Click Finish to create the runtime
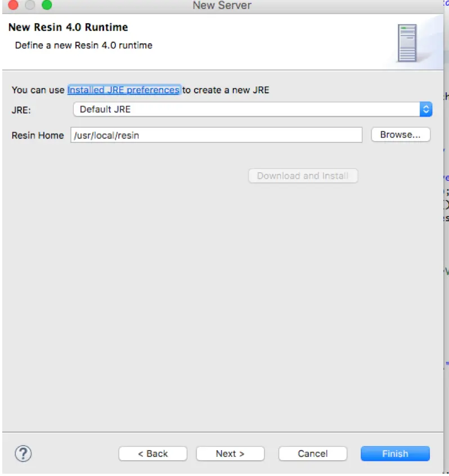The image size is (449, 476). (x=395, y=453)
